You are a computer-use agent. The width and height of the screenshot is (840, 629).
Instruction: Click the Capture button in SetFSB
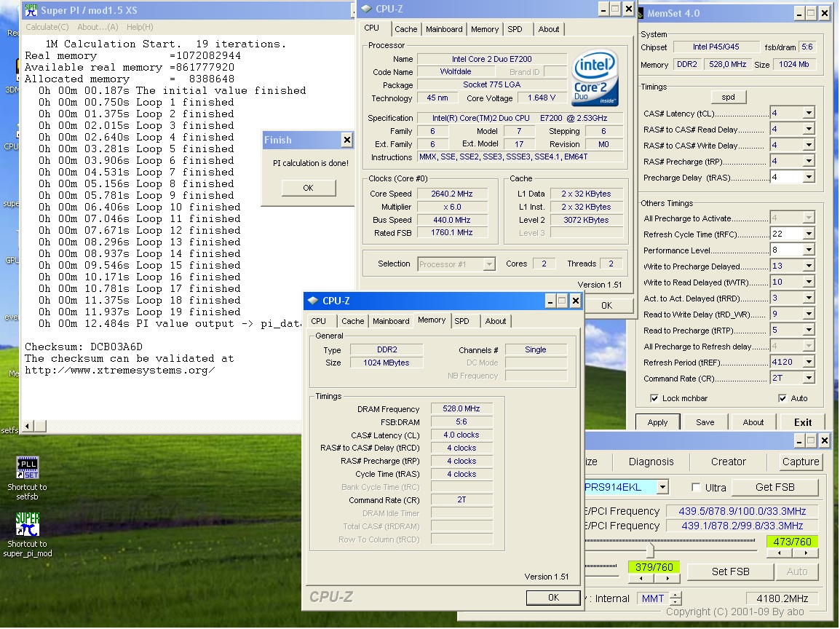pos(801,462)
